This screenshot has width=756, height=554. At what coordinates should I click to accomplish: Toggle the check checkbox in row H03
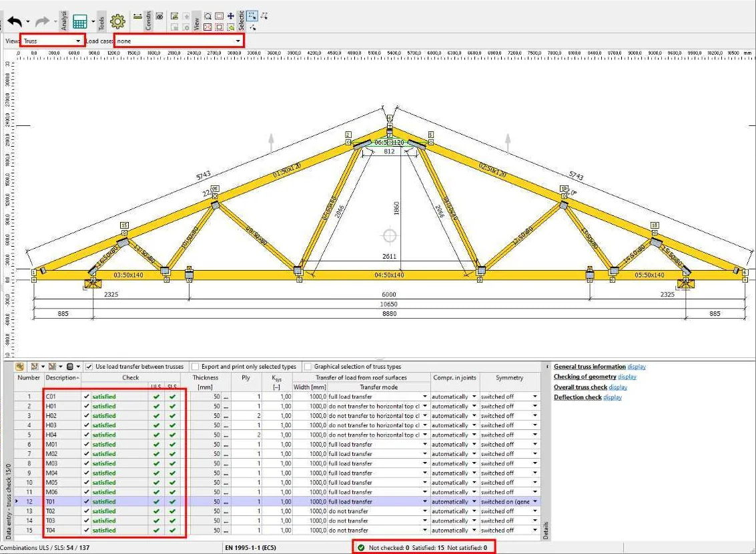click(x=87, y=425)
